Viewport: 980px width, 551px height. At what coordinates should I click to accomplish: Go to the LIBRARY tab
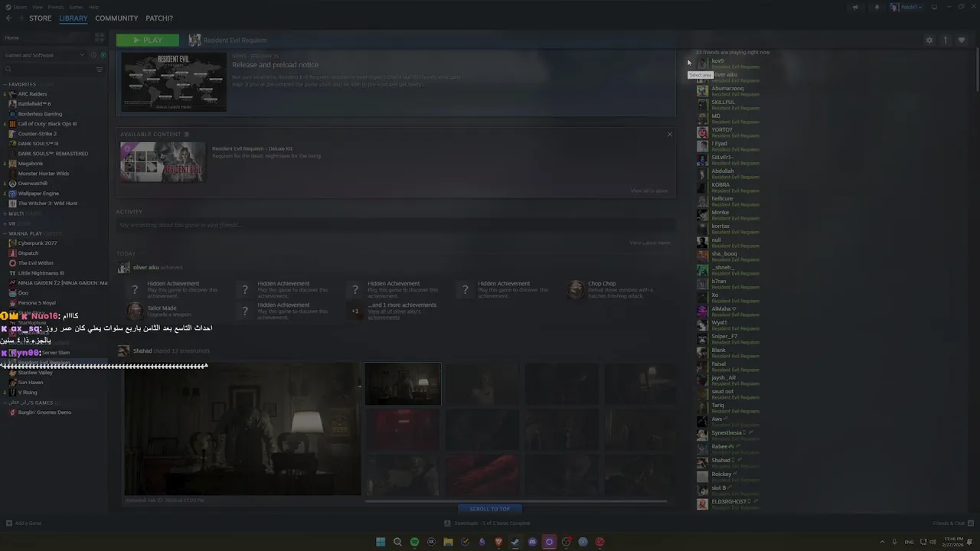(x=73, y=18)
